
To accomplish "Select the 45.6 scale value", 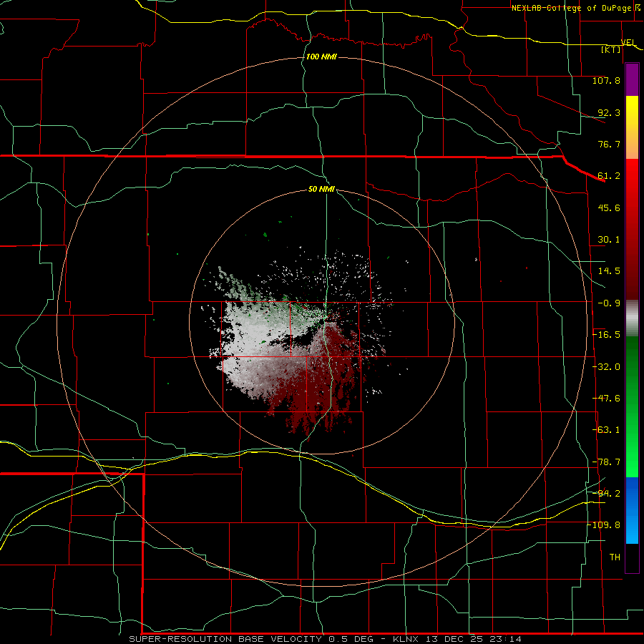I will (609, 208).
